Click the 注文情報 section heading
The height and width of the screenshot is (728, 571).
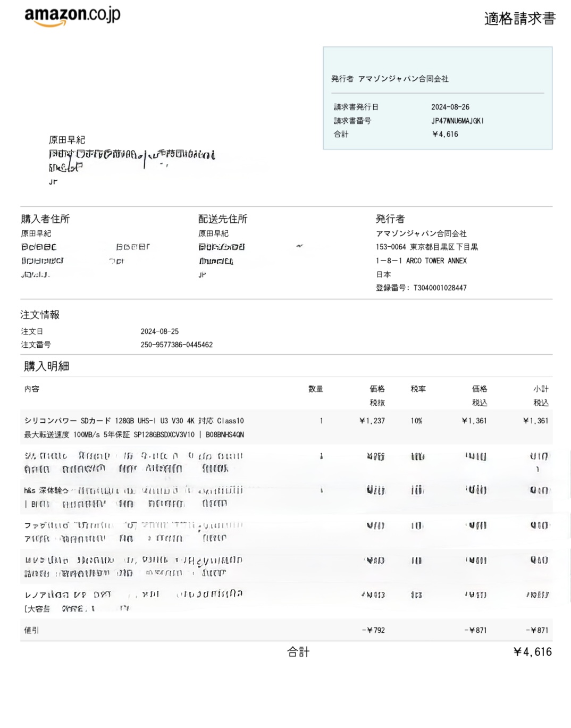tap(40, 315)
